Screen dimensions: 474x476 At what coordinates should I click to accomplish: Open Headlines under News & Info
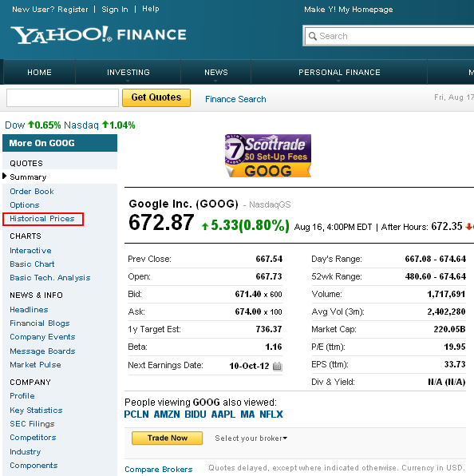[x=29, y=310]
